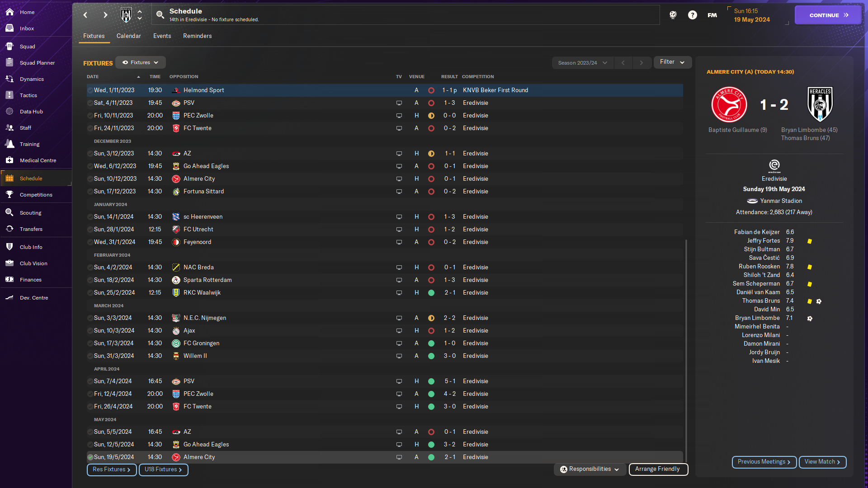Open the Competitions trophy icon
Viewport: 868px width, 488px height.
(9, 195)
